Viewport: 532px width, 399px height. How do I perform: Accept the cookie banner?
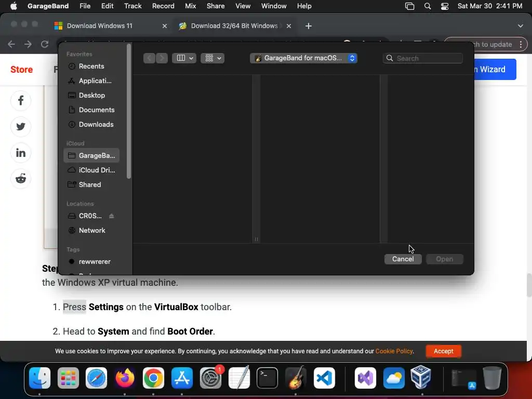pyautogui.click(x=444, y=351)
